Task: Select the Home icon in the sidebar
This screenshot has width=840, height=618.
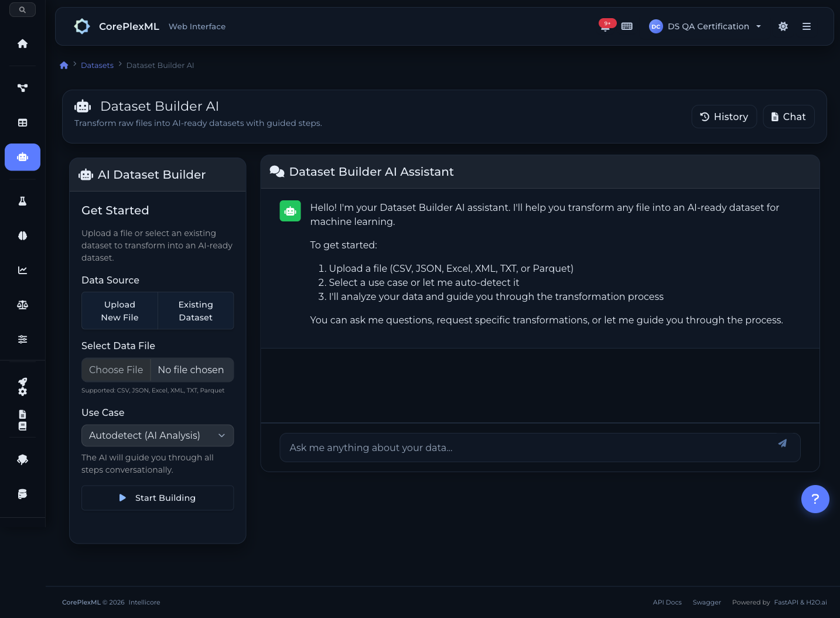Action: 22,43
